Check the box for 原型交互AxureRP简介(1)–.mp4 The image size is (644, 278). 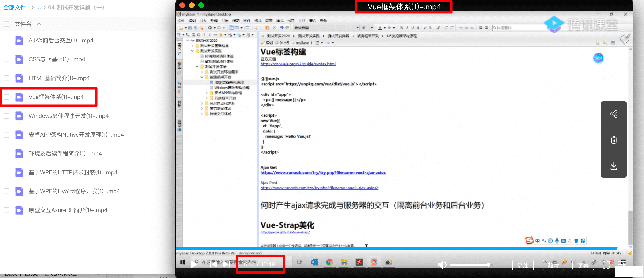7,210
